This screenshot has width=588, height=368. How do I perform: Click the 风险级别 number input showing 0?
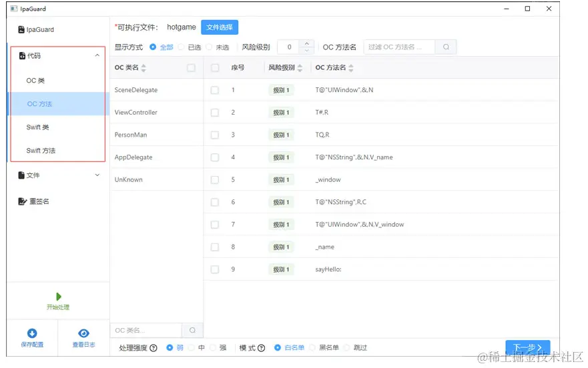(x=289, y=47)
